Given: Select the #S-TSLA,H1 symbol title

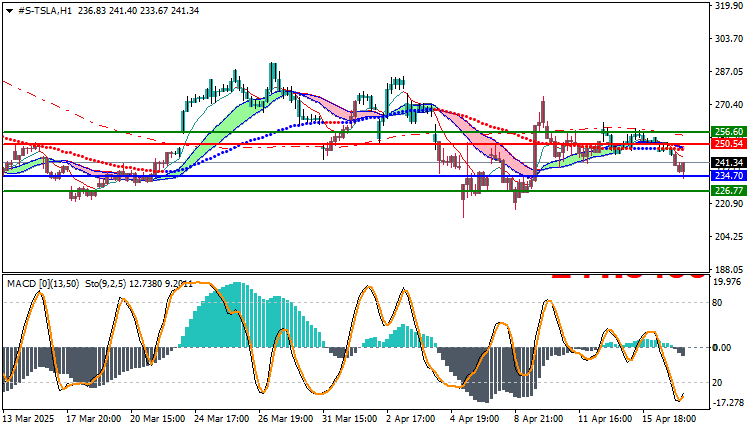Looking at the screenshot, I should pyautogui.click(x=44, y=11).
